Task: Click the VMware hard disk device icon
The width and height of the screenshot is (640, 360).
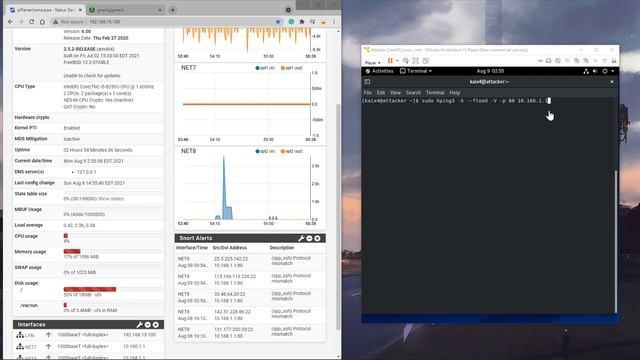Action: point(549,61)
